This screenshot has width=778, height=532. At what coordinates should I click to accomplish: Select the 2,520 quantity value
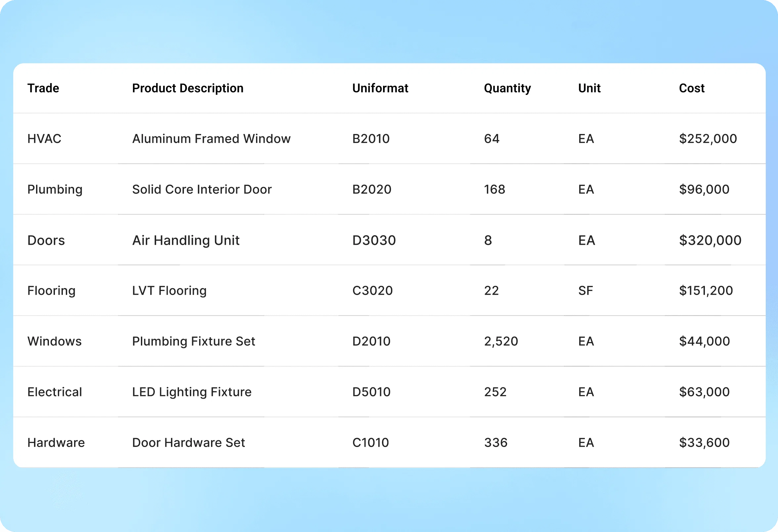tap(501, 341)
